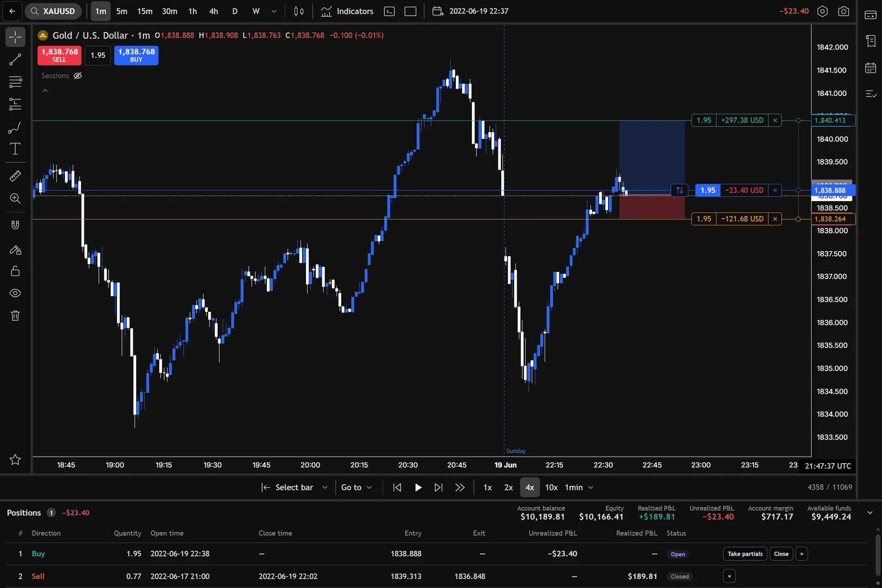
Task: Go back with the left arrow
Action: [12, 11]
